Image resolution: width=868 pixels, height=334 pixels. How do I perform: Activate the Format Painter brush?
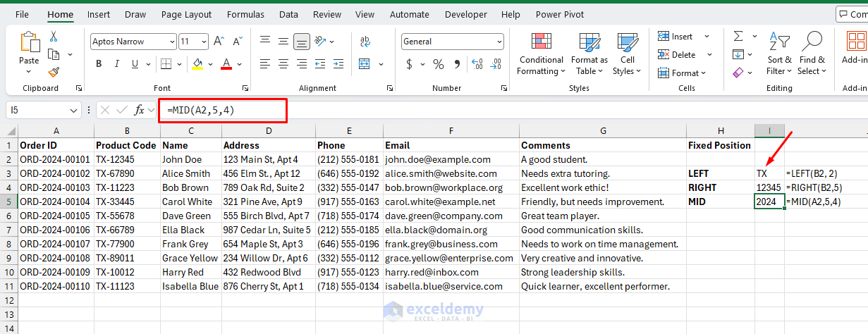coord(54,72)
